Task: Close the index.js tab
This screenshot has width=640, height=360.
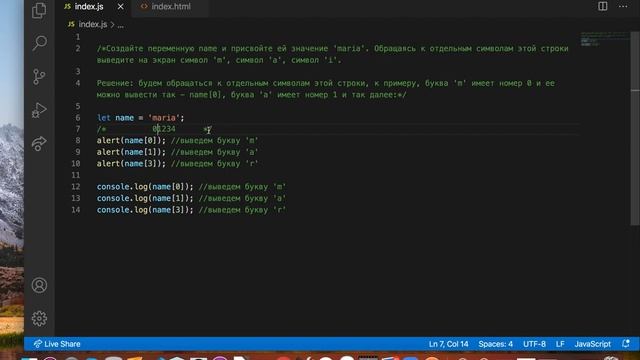Action: pos(120,7)
